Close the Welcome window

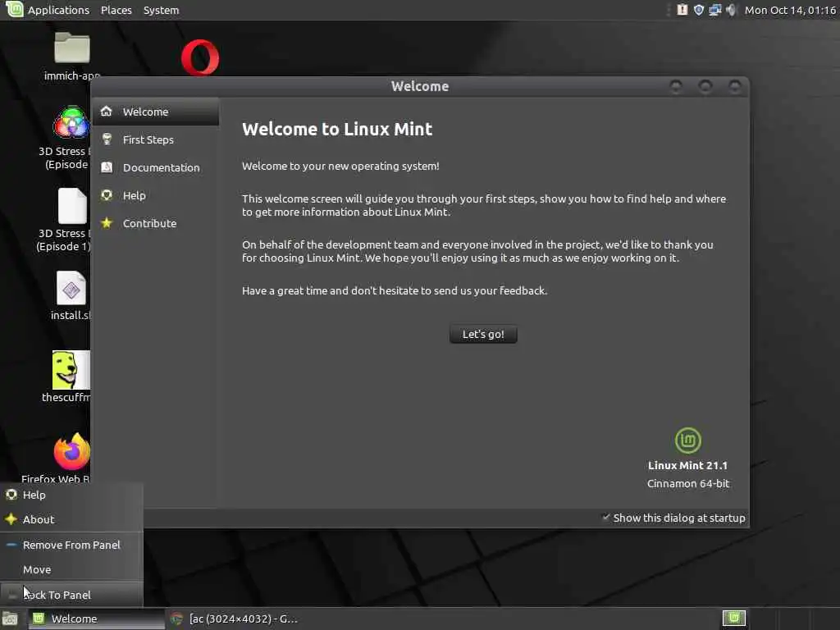(735, 85)
